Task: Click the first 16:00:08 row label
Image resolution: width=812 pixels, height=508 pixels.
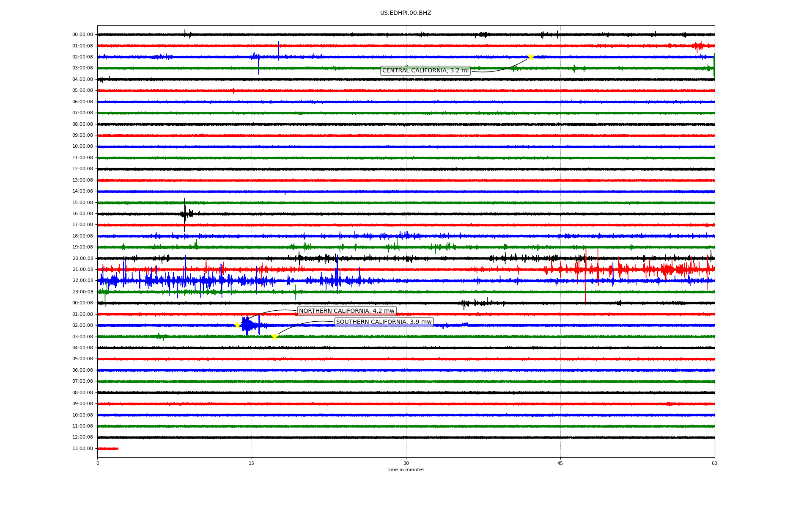Action: (82, 214)
